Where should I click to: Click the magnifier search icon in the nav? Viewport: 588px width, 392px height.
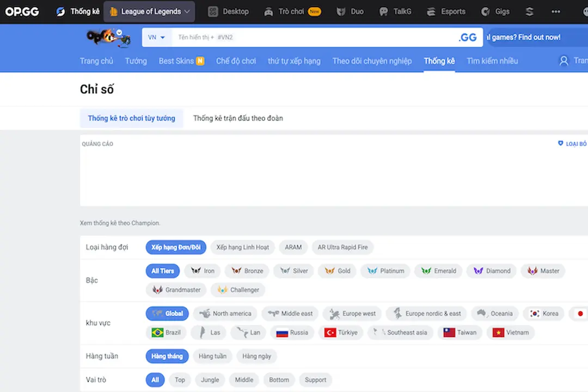(x=564, y=60)
